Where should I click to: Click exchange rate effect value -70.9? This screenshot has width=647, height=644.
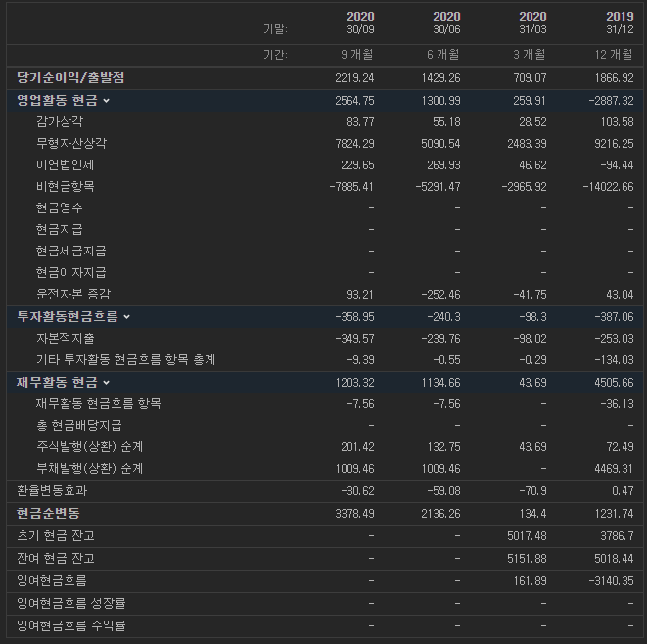point(532,491)
